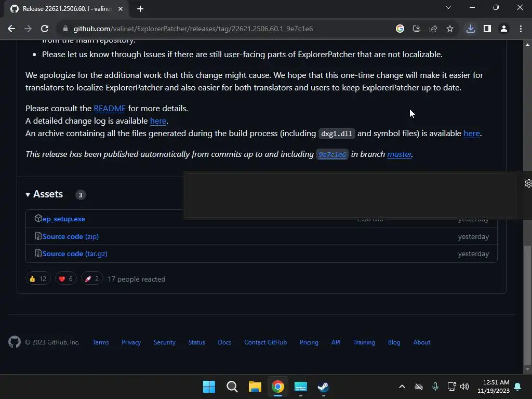Open the Windows Start menu
The height and width of the screenshot is (399, 532).
point(209,387)
